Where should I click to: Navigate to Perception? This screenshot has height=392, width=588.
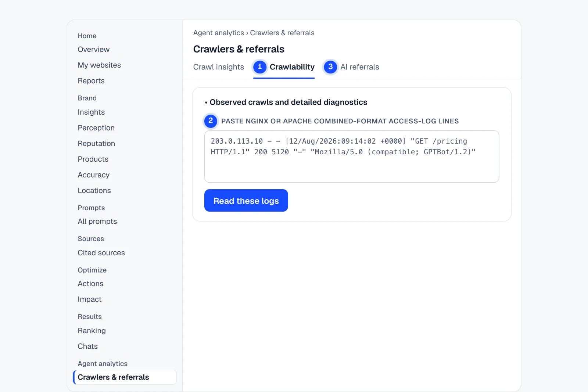coord(96,128)
